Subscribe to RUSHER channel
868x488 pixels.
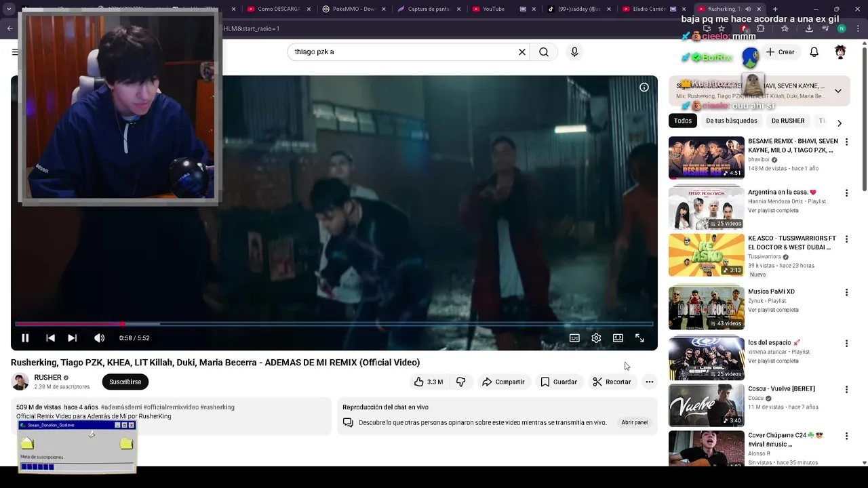(x=125, y=382)
